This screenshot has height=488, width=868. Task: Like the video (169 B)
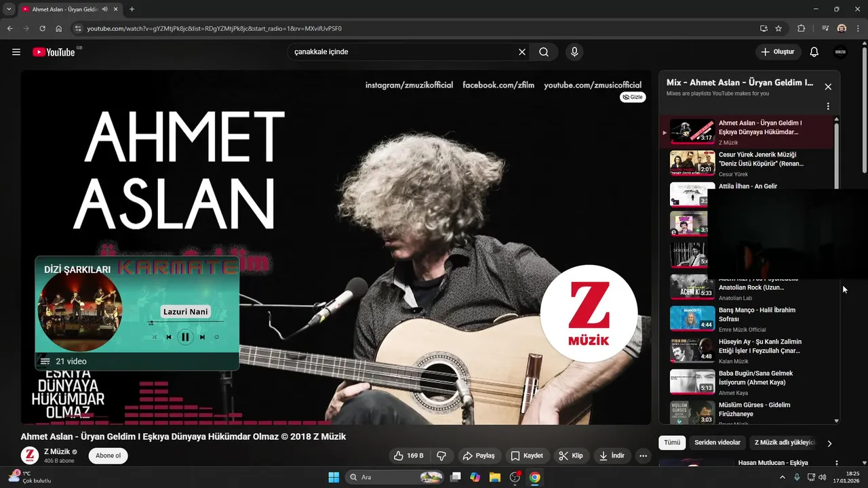(x=408, y=455)
